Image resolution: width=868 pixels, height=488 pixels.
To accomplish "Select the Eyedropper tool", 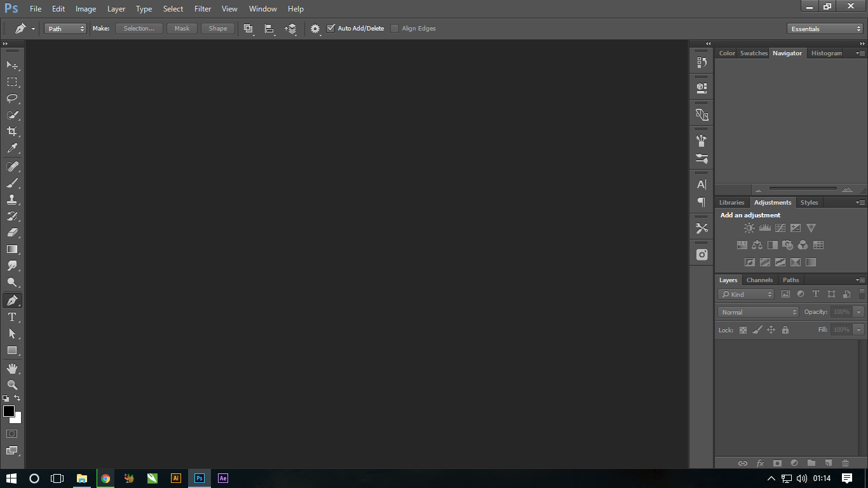I will click(12, 149).
